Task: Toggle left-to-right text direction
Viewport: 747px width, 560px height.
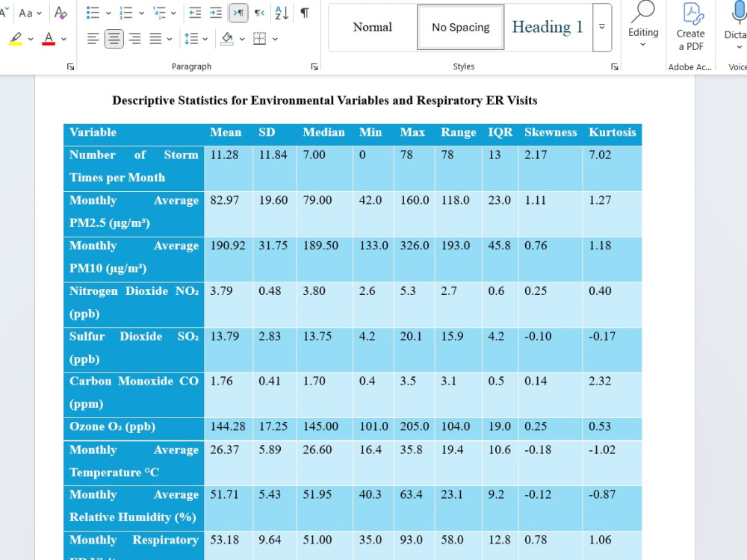Action: [239, 13]
